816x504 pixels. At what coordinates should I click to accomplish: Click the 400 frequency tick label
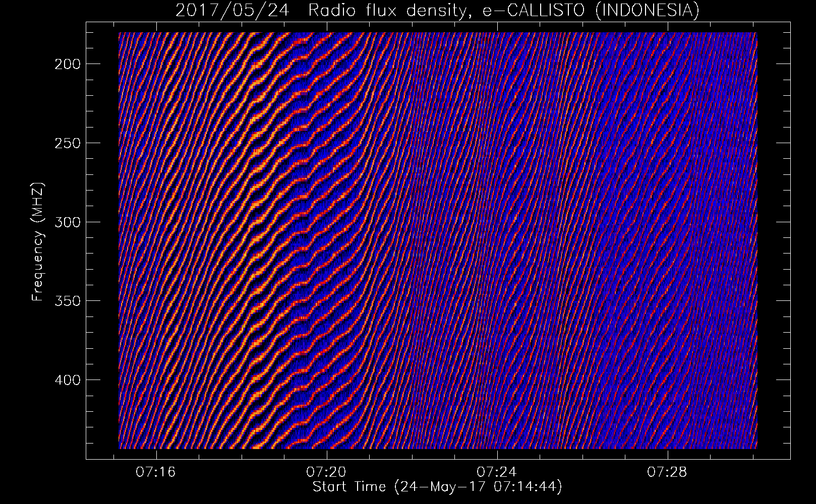coord(67,380)
